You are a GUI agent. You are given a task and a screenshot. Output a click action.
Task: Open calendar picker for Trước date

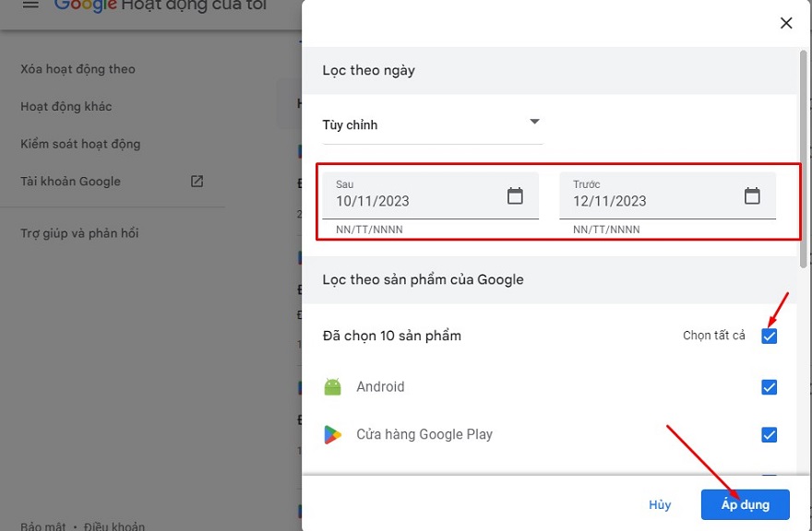[x=752, y=196]
